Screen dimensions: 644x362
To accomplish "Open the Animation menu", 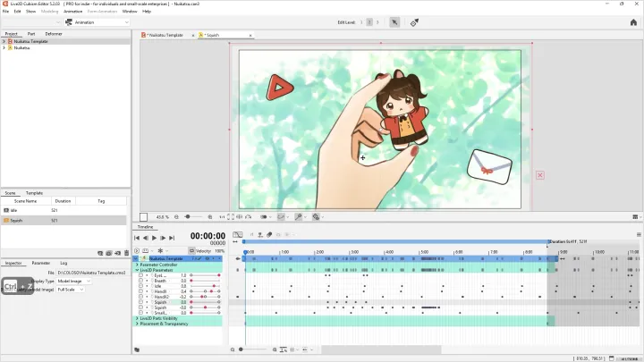I will [x=72, y=12].
